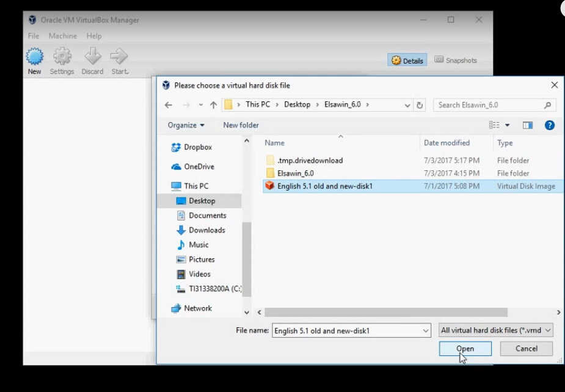Click horizontal scrollbar left arrow
This screenshot has height=392, width=565.
click(260, 312)
